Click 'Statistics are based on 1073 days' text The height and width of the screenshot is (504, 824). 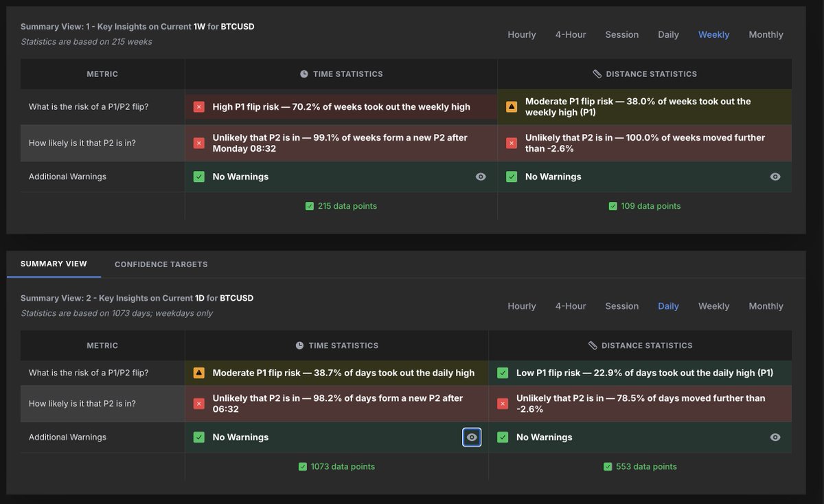[x=117, y=313]
